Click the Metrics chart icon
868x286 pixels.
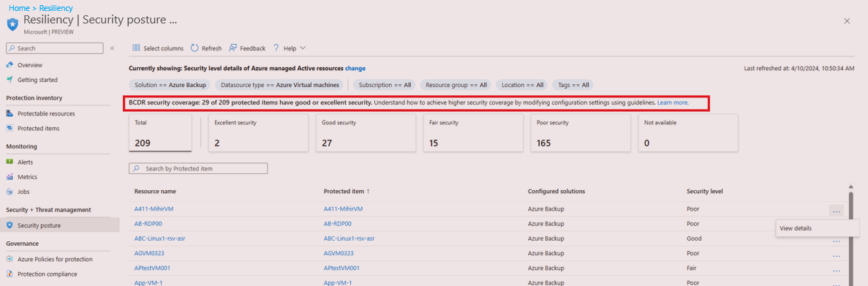click(10, 177)
